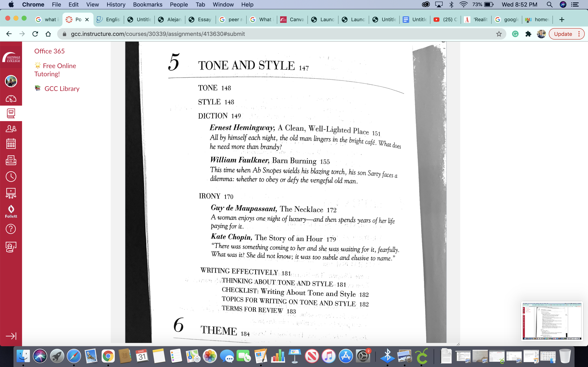This screenshot has height=367, width=588.
Task: Open macOS Control Center menu bar icon
Action: click(575, 5)
